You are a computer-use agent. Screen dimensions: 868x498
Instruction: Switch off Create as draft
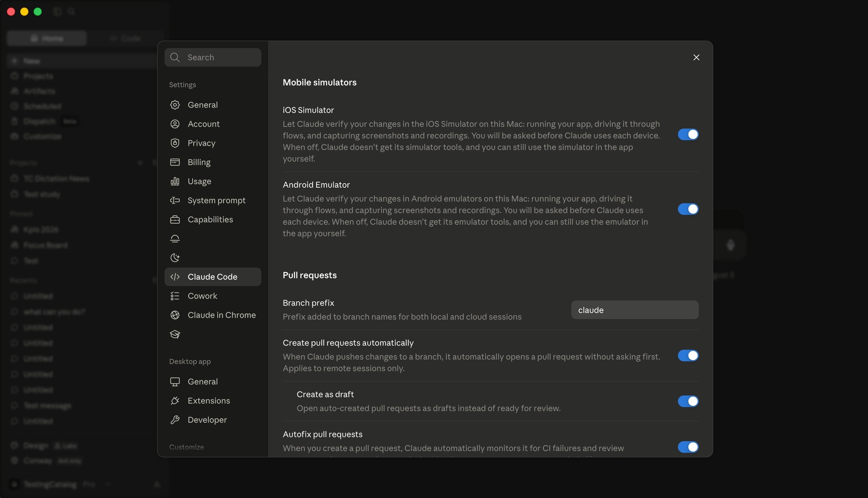tap(688, 401)
